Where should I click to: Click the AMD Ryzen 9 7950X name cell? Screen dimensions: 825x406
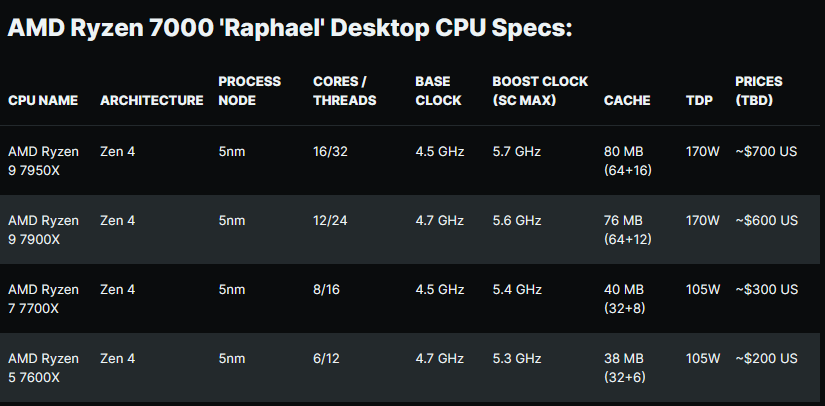43,161
